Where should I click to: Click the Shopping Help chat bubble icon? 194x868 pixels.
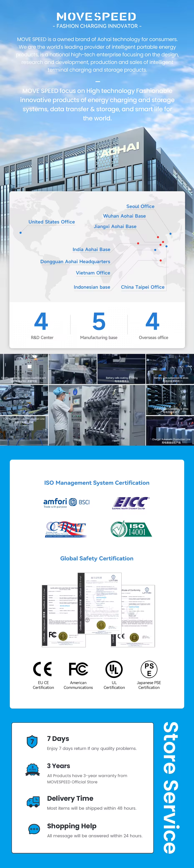(x=34, y=829)
